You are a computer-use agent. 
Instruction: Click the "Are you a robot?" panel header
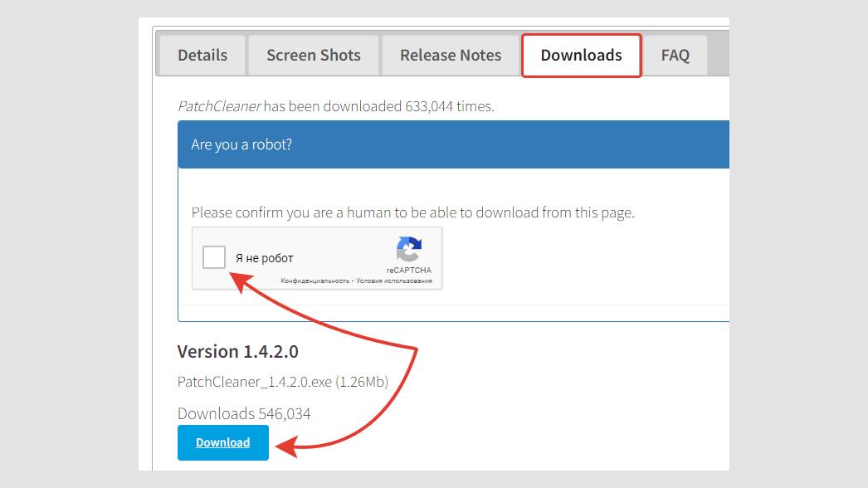pyautogui.click(x=453, y=144)
